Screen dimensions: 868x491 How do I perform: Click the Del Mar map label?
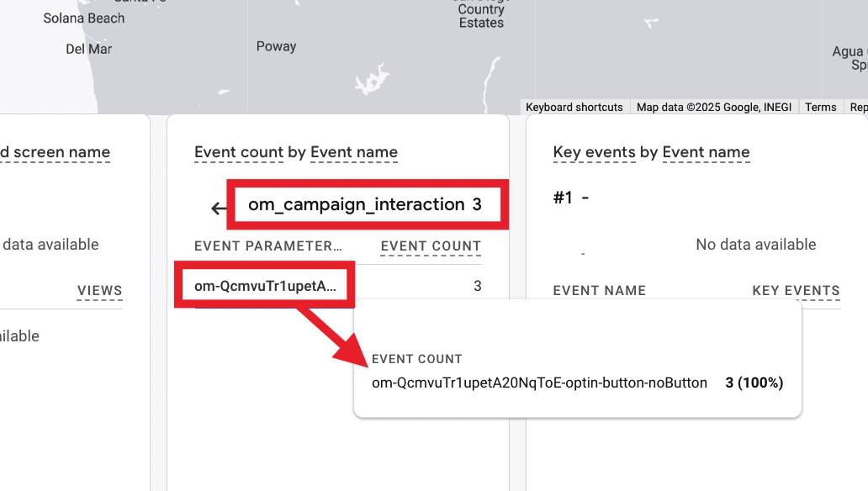pyautogui.click(x=88, y=49)
